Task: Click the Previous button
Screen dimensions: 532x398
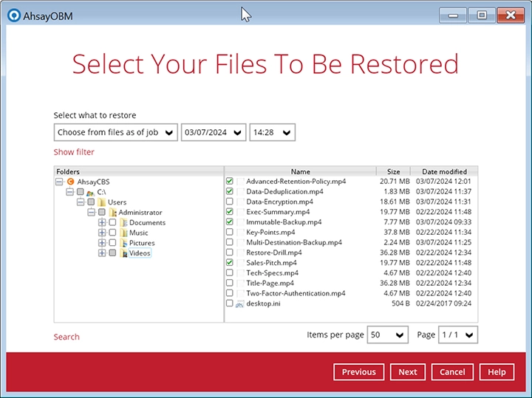Action: point(358,372)
